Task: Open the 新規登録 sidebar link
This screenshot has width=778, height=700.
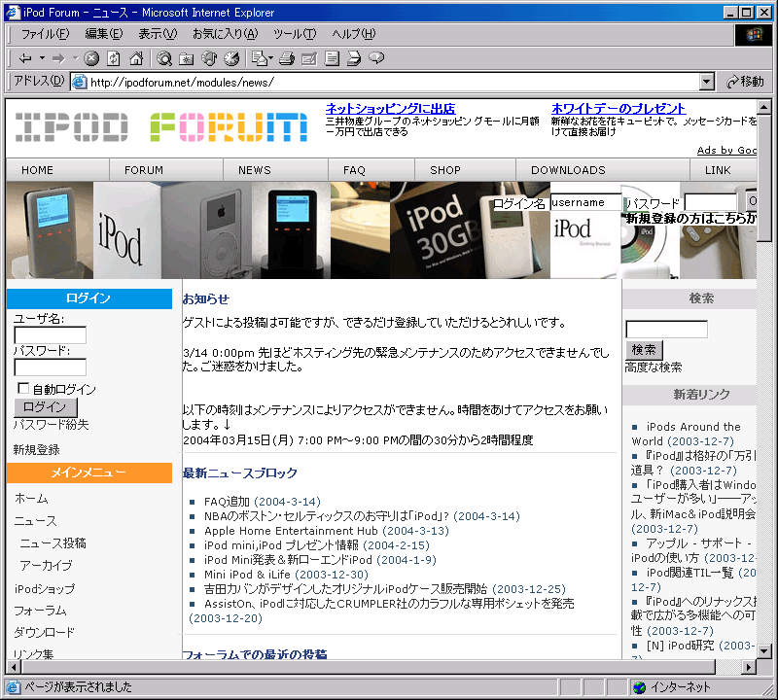Action: click(x=36, y=450)
